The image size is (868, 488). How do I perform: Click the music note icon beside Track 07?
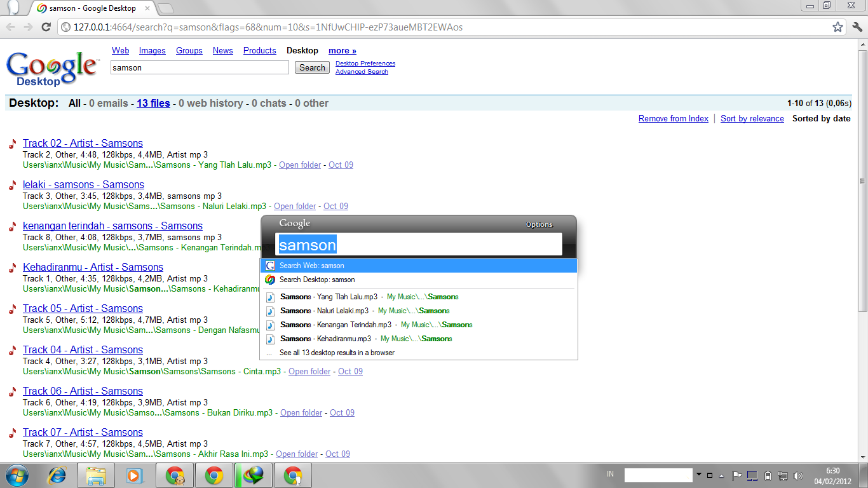click(12, 433)
